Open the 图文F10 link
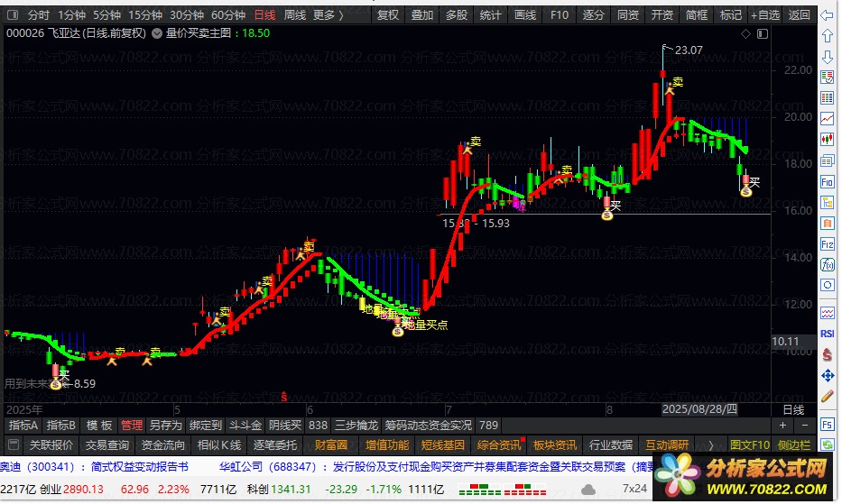This screenshot has height=504, width=842. coord(750,445)
